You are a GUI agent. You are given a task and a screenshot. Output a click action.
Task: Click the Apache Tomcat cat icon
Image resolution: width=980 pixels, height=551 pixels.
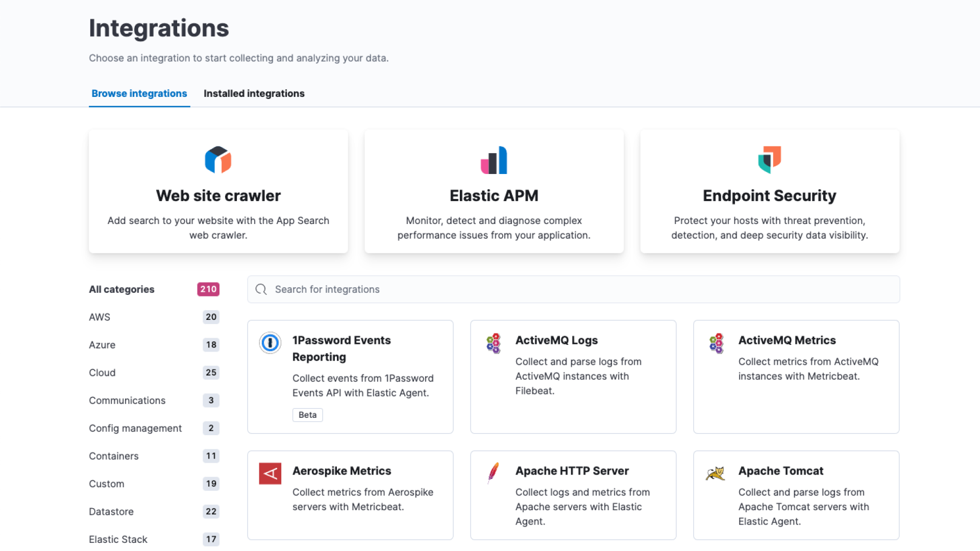click(716, 473)
